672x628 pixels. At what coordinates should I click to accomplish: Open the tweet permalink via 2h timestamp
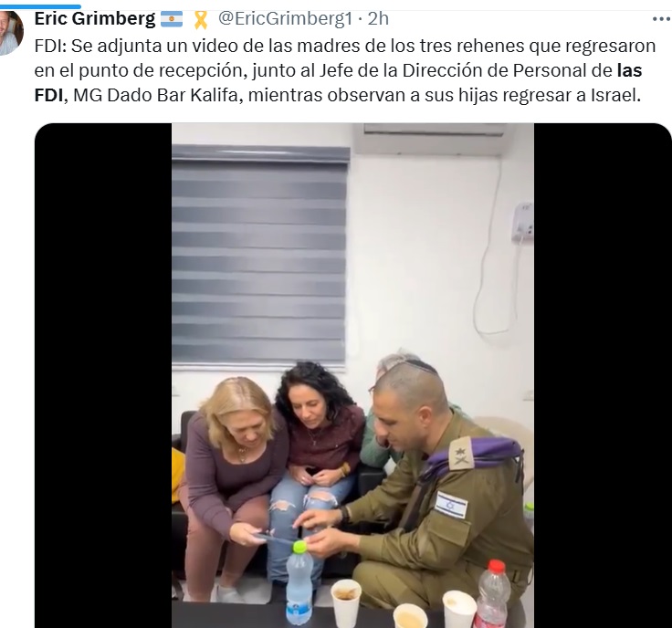tap(378, 18)
